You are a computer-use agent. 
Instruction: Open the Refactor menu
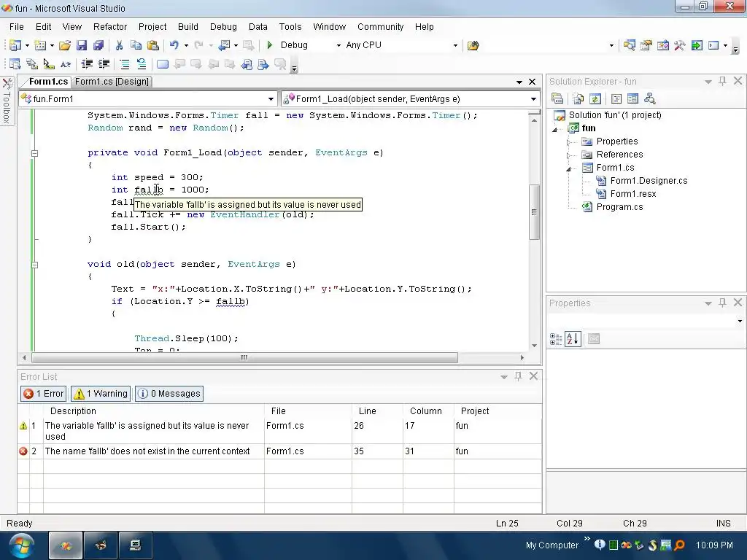click(110, 27)
